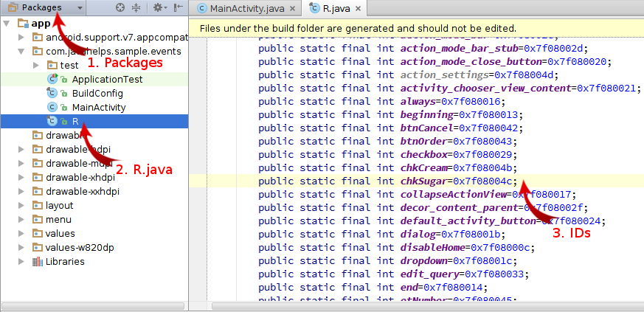Open the MainActivity class in tree
This screenshot has height=312, width=644.
pyautogui.click(x=99, y=108)
